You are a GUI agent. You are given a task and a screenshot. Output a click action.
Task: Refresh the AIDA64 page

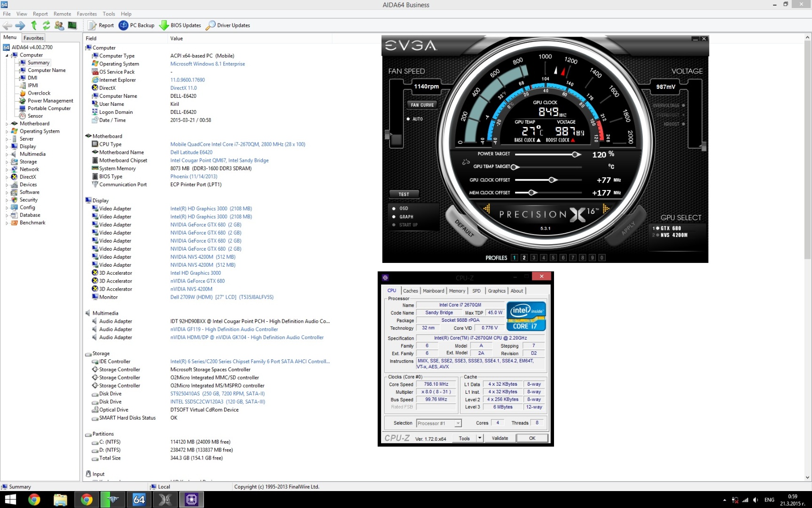pos(46,25)
